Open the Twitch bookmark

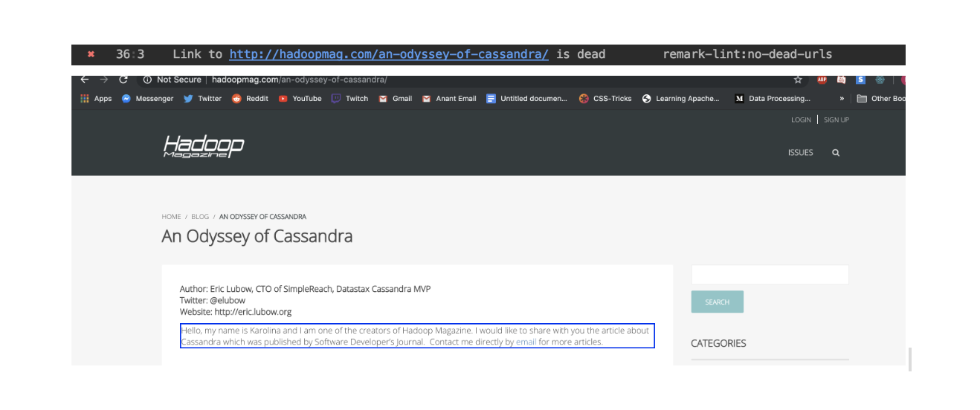349,98
